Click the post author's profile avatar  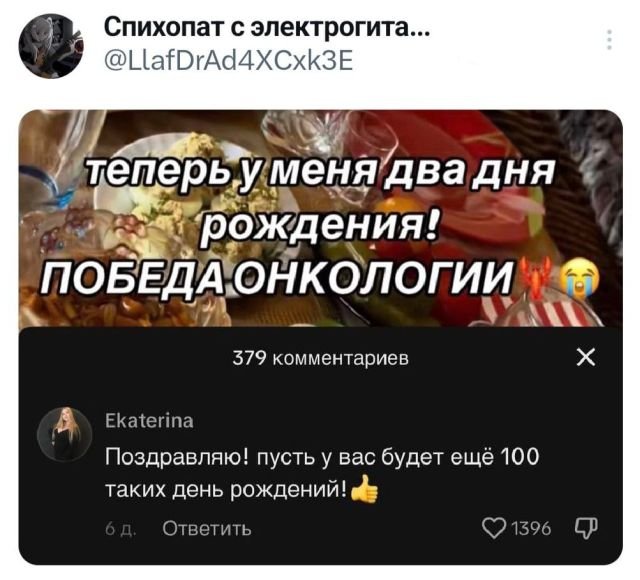[x=51, y=46]
